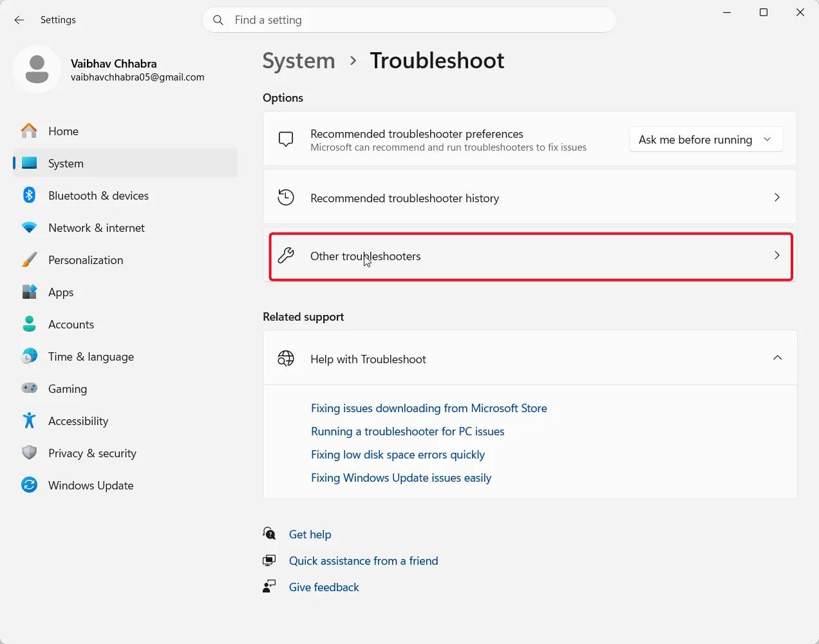Open Running a troubleshooter for PC issues

tap(408, 431)
